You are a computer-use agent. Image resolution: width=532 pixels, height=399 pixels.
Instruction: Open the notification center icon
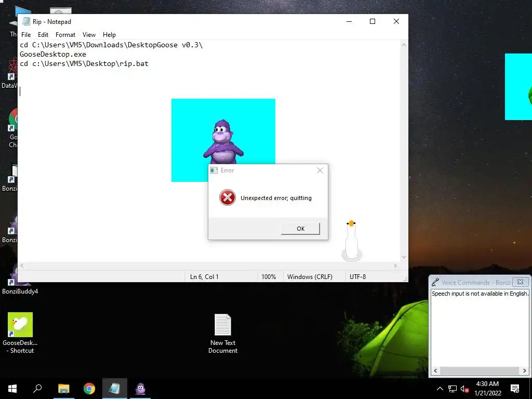click(515, 389)
